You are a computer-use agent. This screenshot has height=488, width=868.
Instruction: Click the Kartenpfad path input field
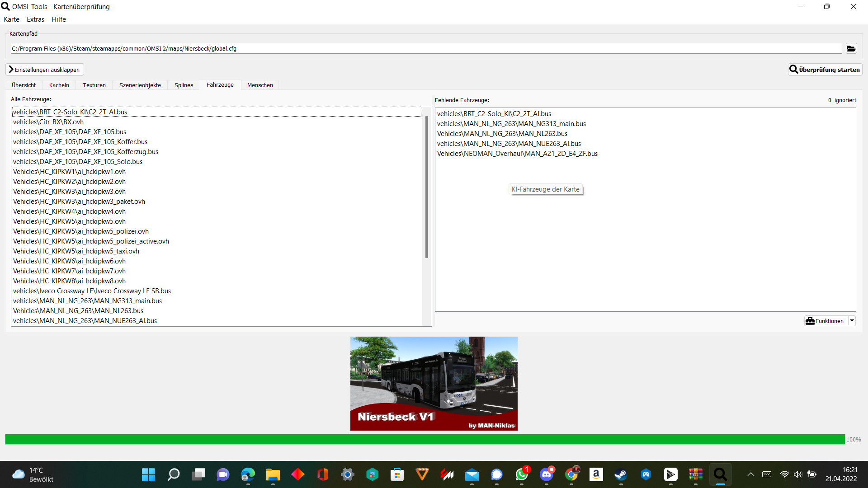point(426,48)
